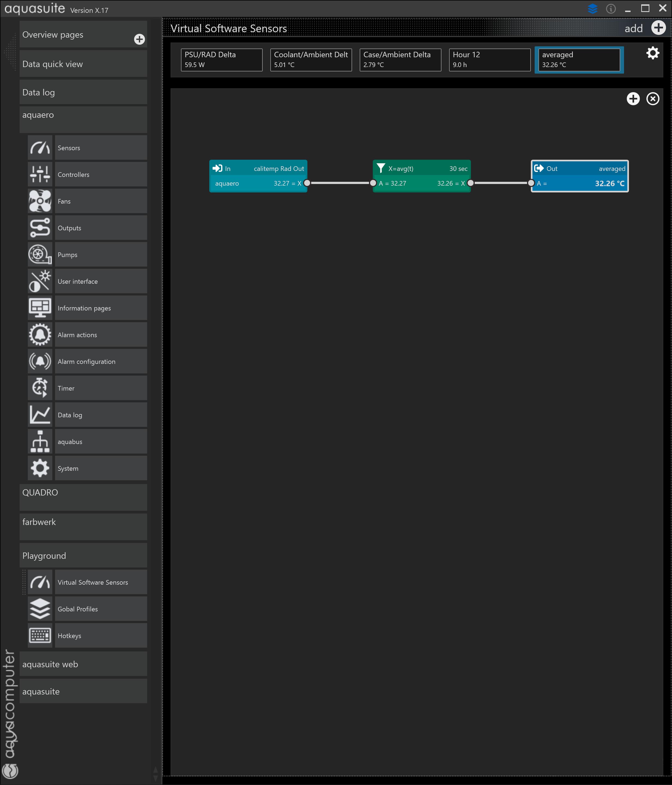Screen dimensions: 672x785
Task: Click the Fans icon
Action: 40,201
